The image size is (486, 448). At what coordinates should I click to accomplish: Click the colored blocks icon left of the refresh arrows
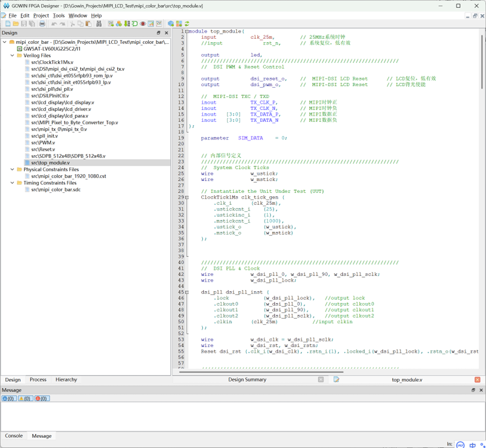point(179,24)
